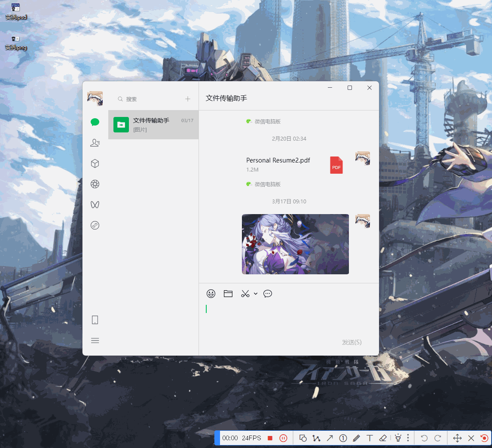Click the profile avatar in WeChat sidebar

pos(95,98)
